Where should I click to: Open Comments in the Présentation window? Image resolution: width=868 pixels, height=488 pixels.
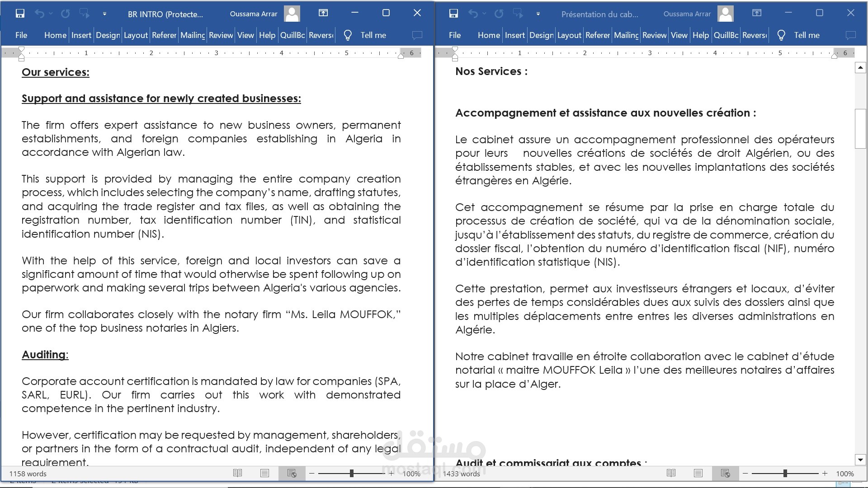coord(851,35)
